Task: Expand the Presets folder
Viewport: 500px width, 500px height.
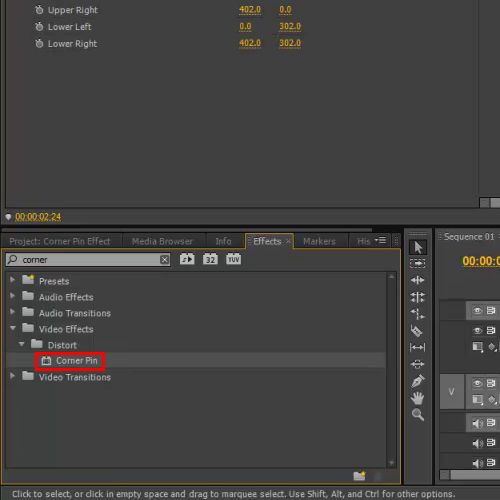Action: [12, 279]
